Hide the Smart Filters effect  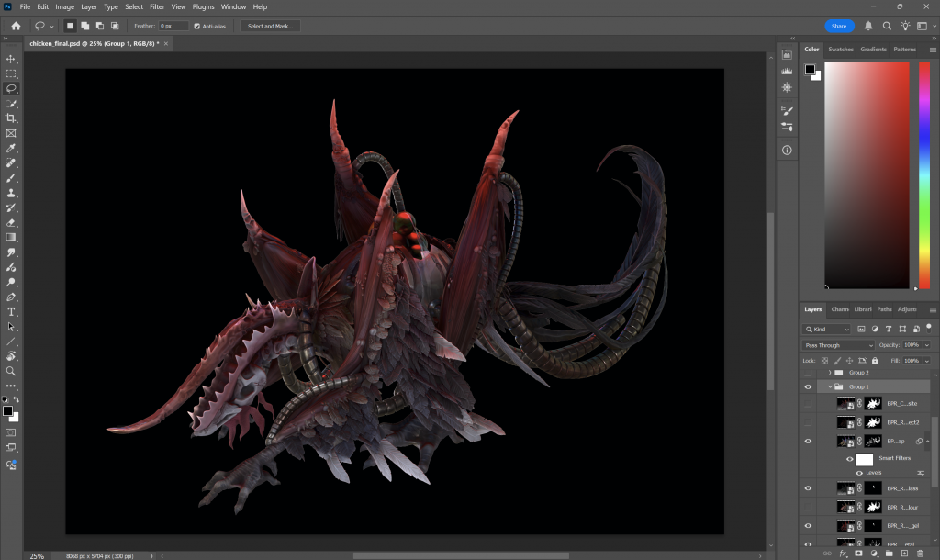[849, 459]
